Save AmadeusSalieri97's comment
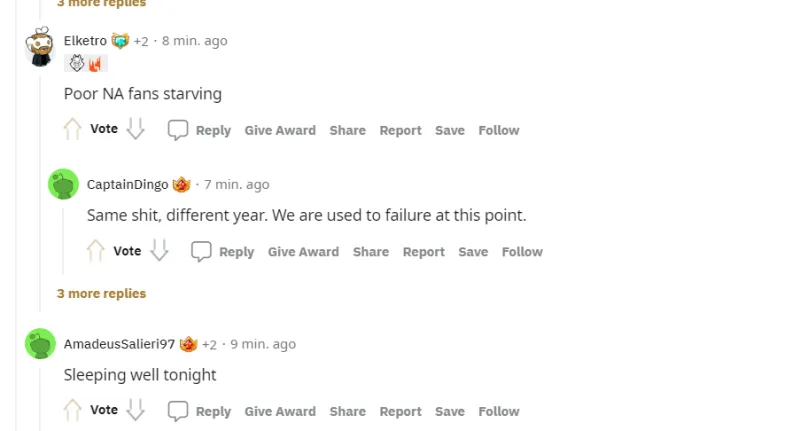 pos(450,411)
